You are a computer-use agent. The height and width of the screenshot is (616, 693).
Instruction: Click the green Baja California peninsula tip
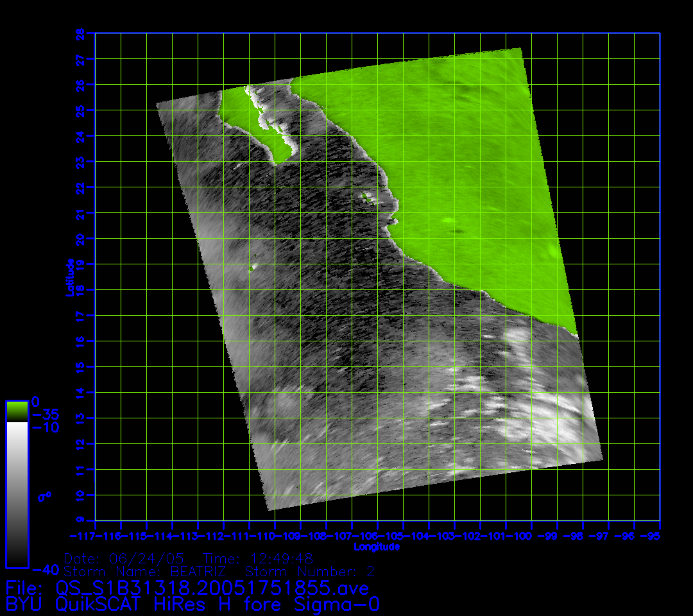(x=279, y=154)
